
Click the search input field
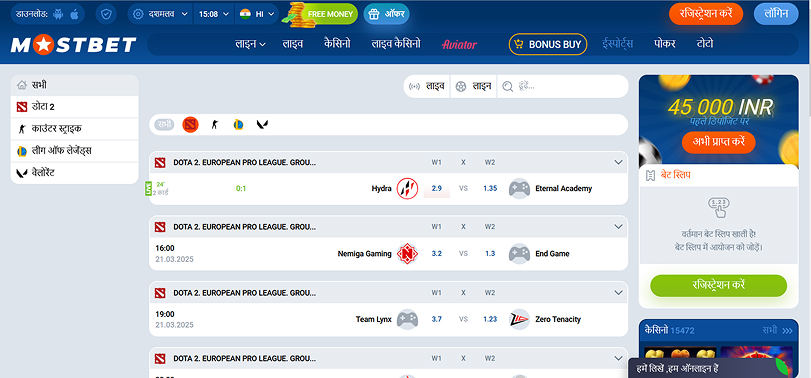click(x=563, y=86)
